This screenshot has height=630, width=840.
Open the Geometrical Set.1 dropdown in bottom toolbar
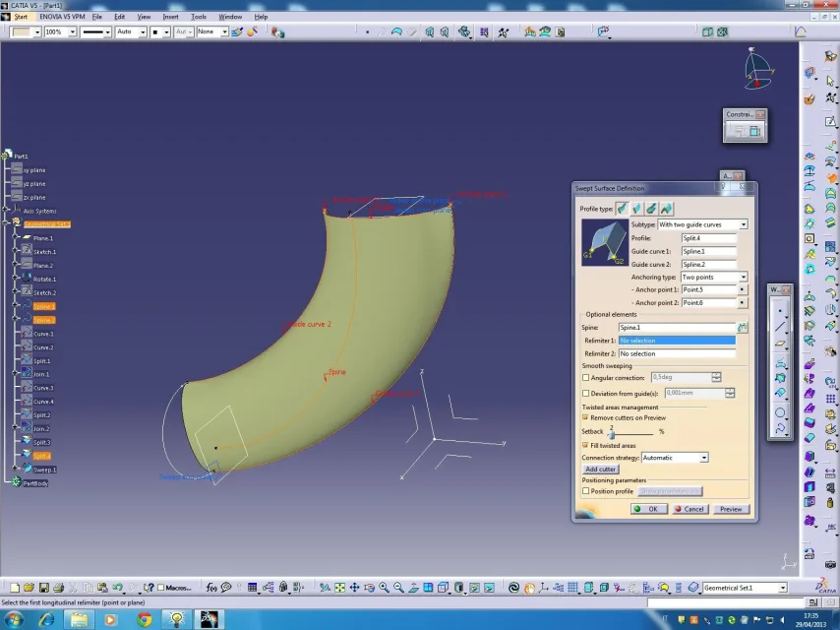coord(783,589)
